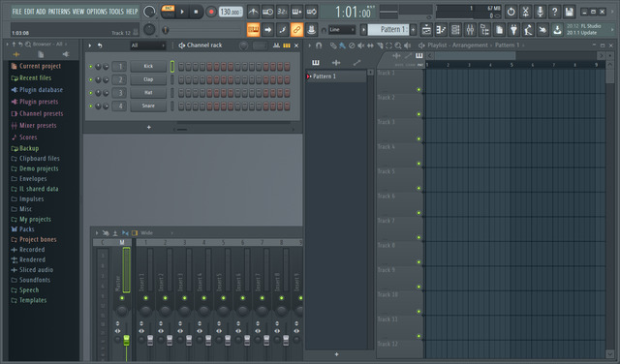The image size is (620, 364).
Task: Open the tempo tapper icon
Action: pyautogui.click(x=528, y=30)
